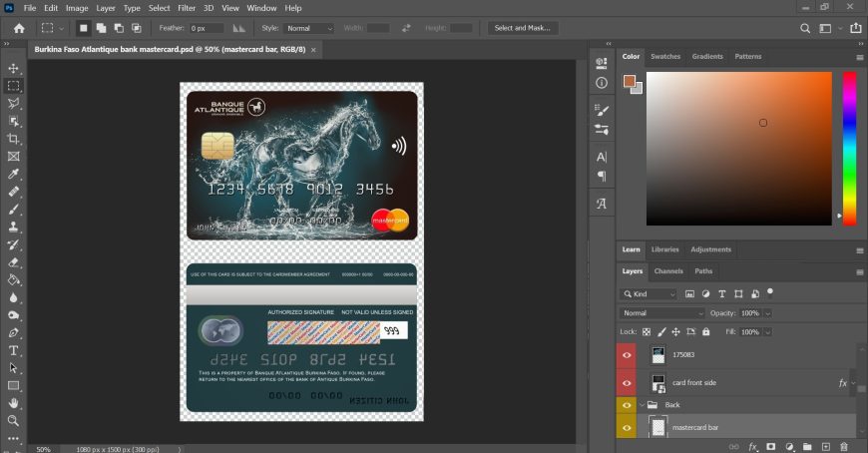Open the Character panel icon
This screenshot has width=868, height=453.
(x=602, y=158)
